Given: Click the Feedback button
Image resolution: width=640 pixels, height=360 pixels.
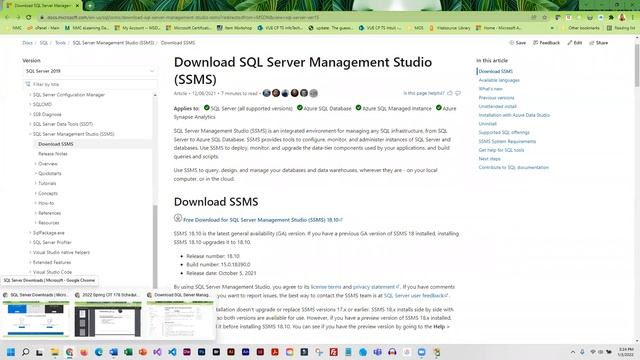Looking at the screenshot, I should tap(547, 43).
